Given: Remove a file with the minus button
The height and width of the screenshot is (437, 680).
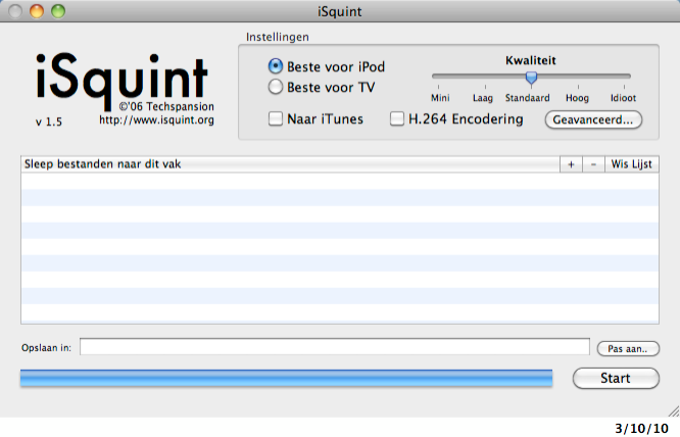Looking at the screenshot, I should [x=593, y=164].
